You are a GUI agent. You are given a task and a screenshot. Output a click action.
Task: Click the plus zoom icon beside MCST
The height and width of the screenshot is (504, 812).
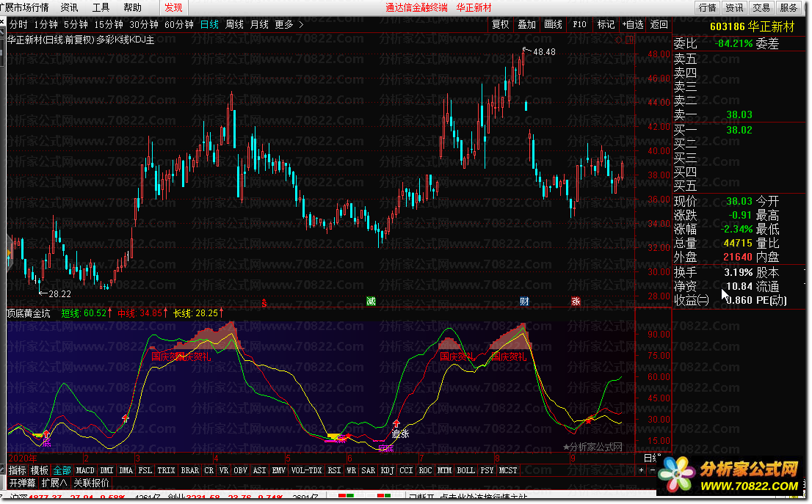click(641, 470)
